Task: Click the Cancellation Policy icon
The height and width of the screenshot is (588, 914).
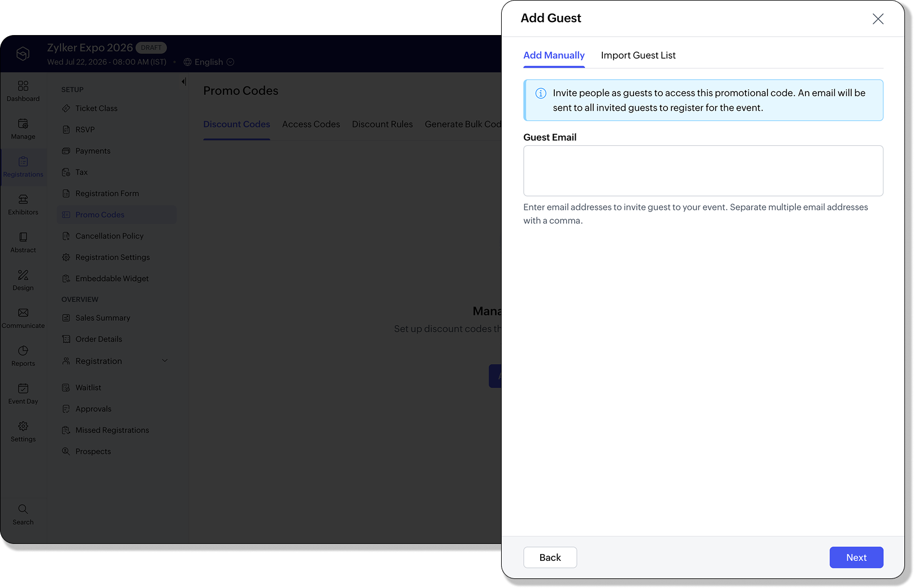Action: click(66, 236)
